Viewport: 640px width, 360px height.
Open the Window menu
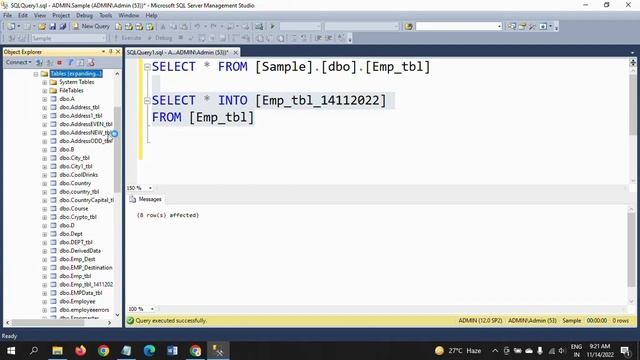tap(129, 16)
